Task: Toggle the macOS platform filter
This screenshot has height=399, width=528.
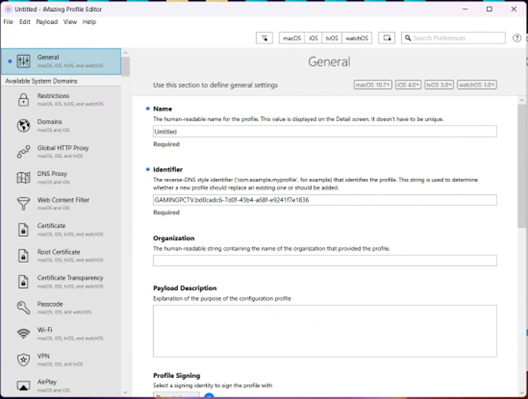Action: pos(292,38)
